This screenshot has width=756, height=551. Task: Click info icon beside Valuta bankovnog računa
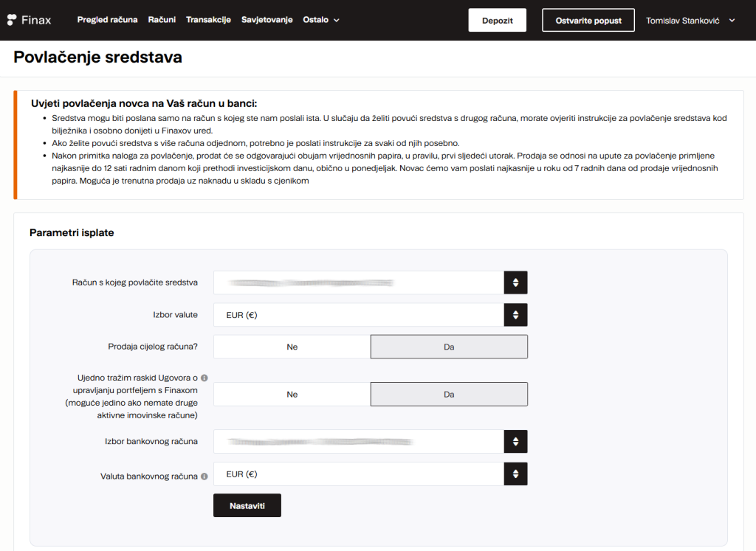(x=205, y=477)
